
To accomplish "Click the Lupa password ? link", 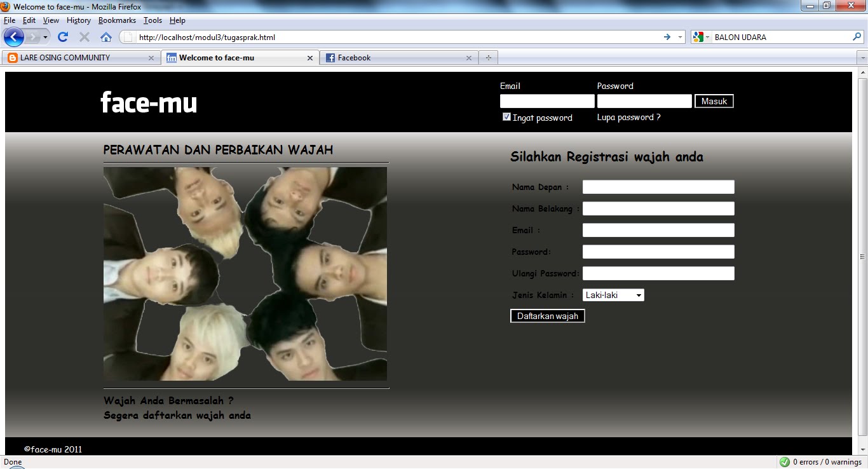I will tap(629, 117).
